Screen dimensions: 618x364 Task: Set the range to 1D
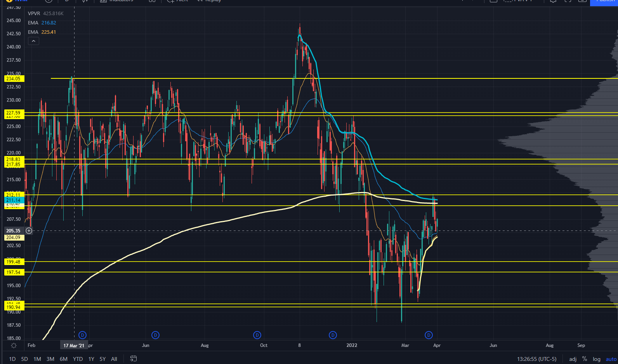click(x=12, y=359)
